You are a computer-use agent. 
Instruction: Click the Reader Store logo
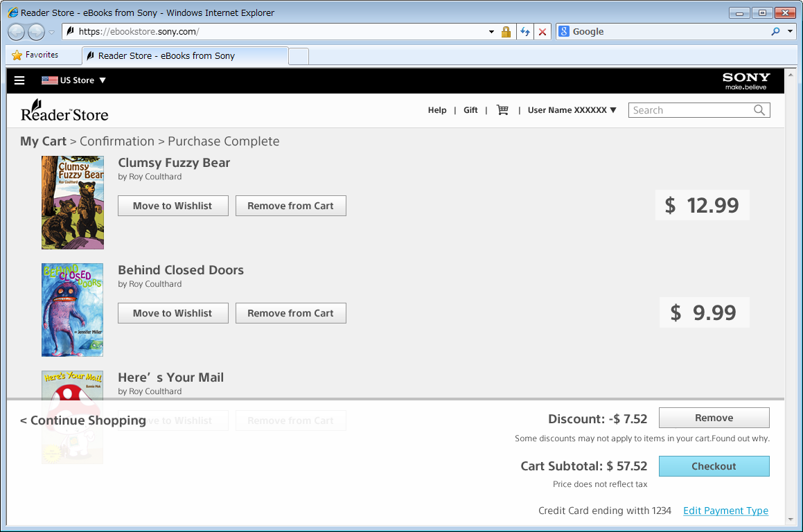tap(64, 111)
